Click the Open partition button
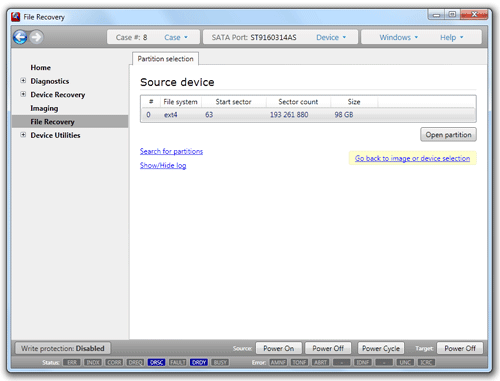Image resolution: width=500 pixels, height=381 pixels. [x=448, y=135]
